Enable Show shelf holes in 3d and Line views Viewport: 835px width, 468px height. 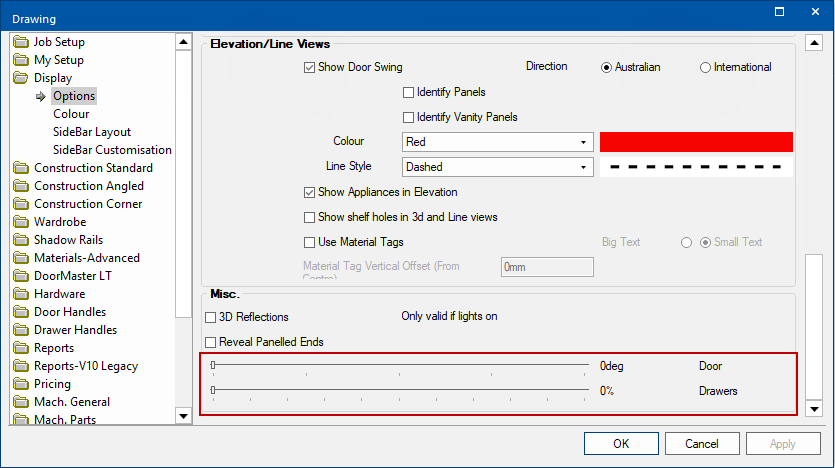309,217
